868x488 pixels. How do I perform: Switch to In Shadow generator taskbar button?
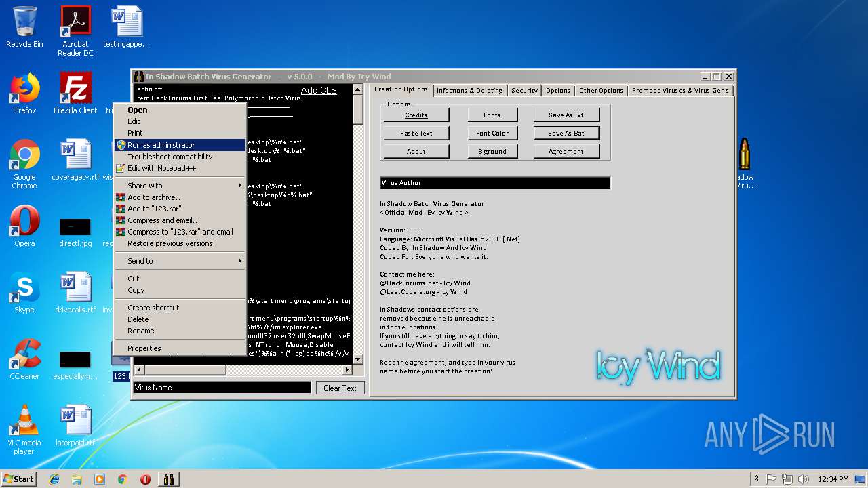click(169, 479)
